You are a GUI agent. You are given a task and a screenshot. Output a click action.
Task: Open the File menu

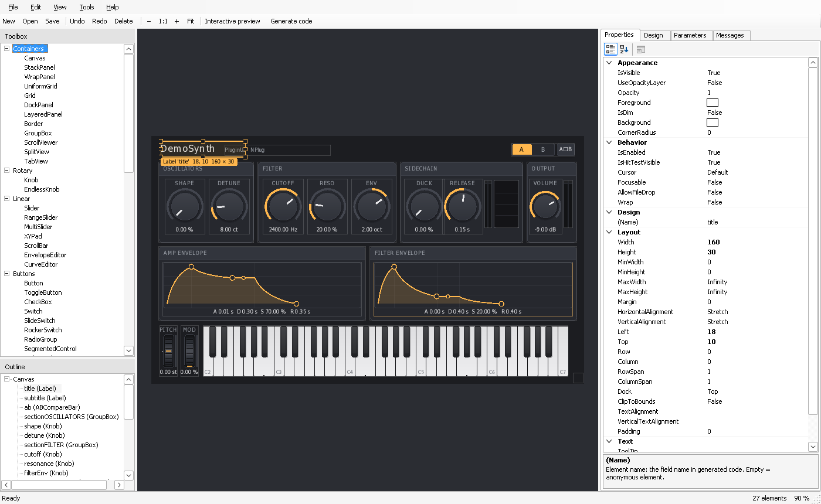click(x=13, y=7)
